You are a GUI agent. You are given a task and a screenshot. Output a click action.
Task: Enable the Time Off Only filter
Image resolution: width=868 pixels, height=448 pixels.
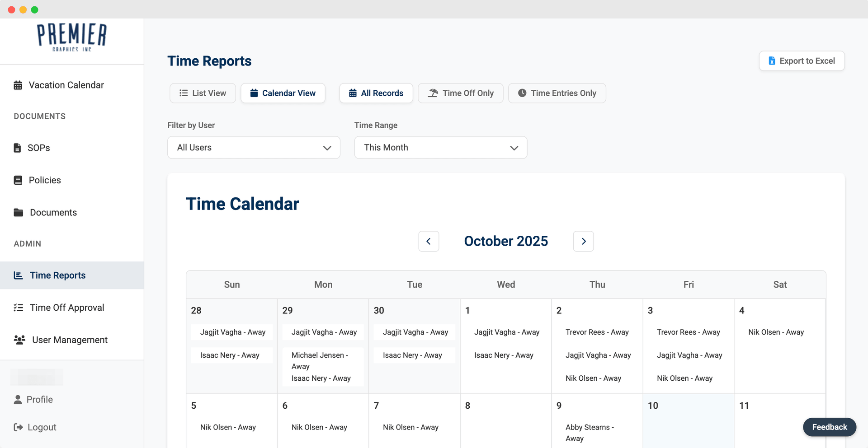(460, 93)
